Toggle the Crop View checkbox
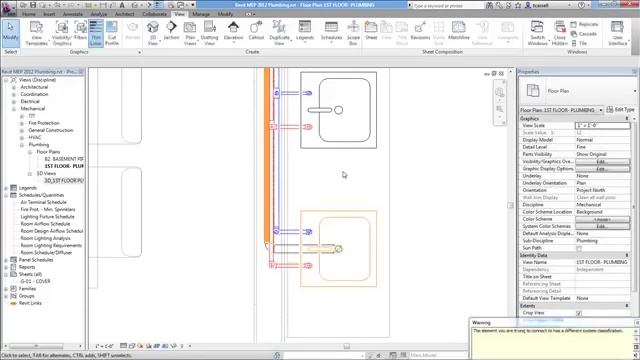 coord(579,313)
